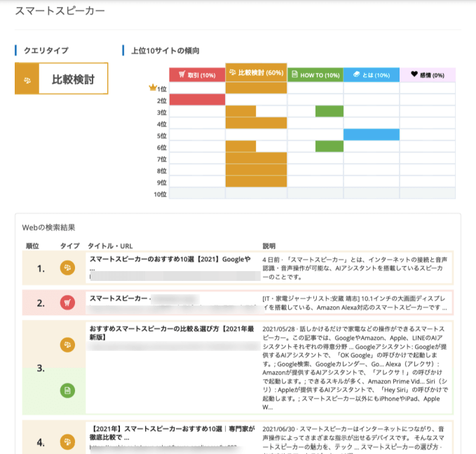
Task: Click the scale icon in the 比較検討 query type box
Action: pyautogui.click(x=27, y=81)
